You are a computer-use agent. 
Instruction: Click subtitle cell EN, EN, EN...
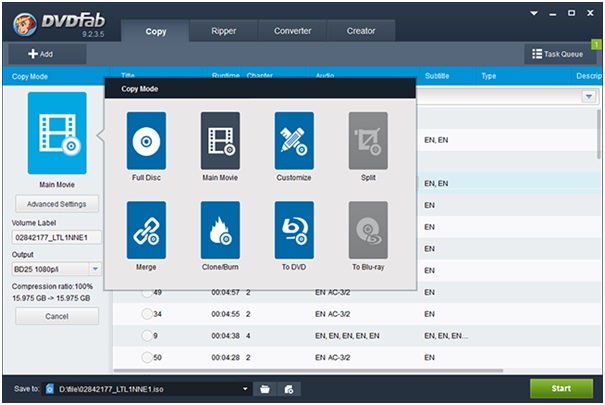pos(446,336)
